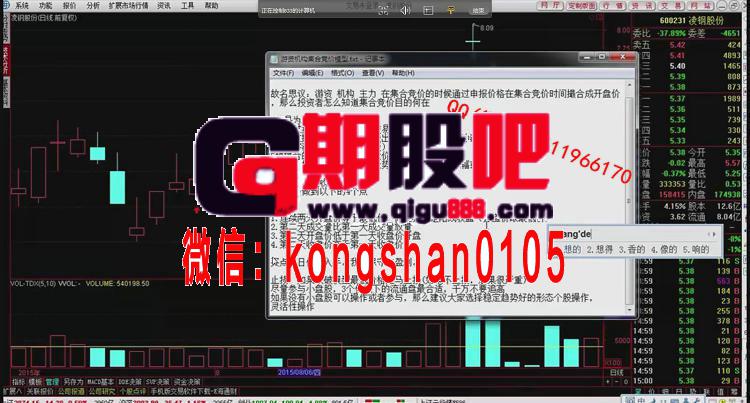Select the 管理 tab below chart
Viewport: 750px width, 403px height.
tap(52, 382)
